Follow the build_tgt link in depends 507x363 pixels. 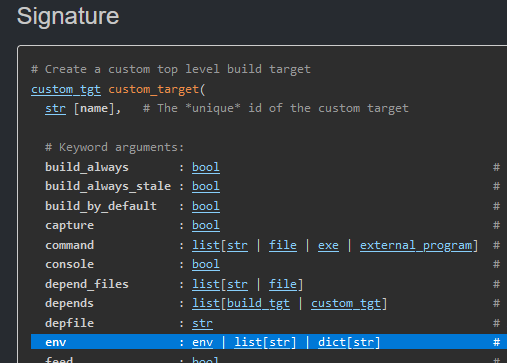click(258, 303)
